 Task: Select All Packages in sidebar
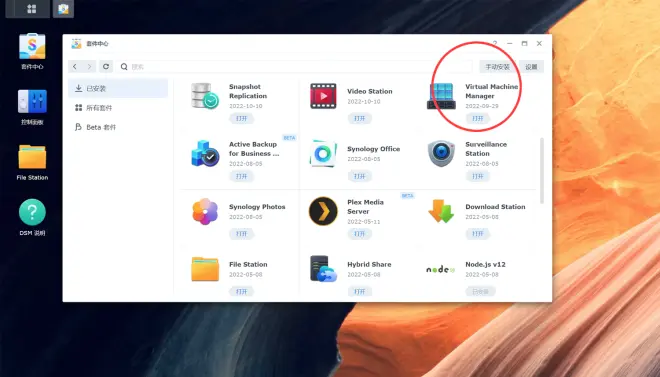click(x=118, y=108)
